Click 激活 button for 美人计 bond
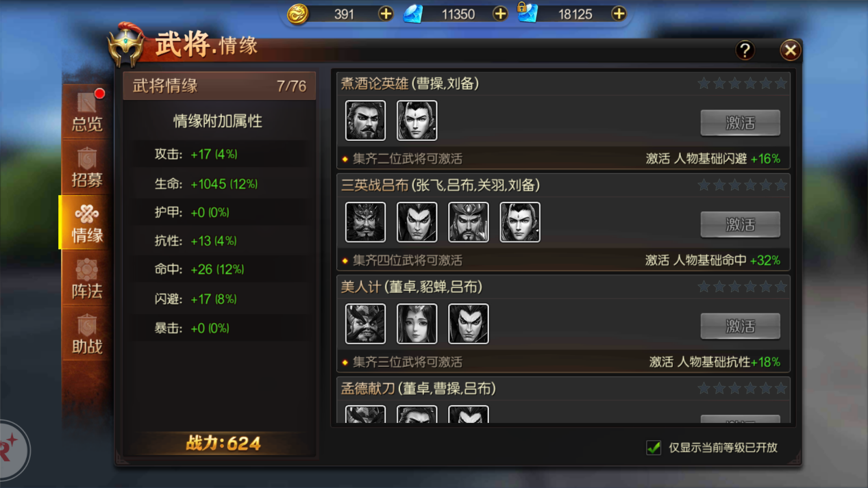Viewport: 868px width, 488px height. (x=740, y=326)
